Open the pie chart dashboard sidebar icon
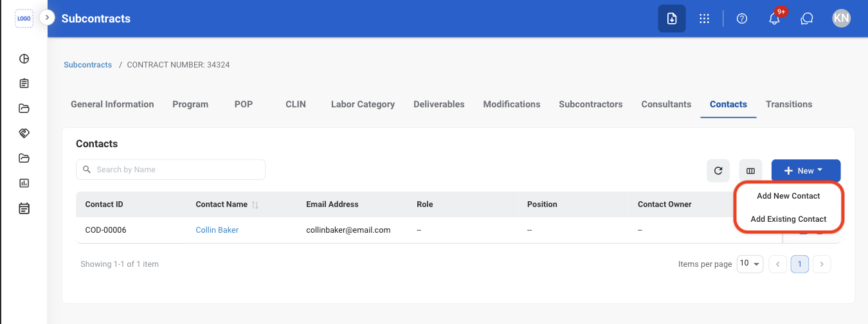Image resolution: width=868 pixels, height=324 pixels. click(24, 59)
